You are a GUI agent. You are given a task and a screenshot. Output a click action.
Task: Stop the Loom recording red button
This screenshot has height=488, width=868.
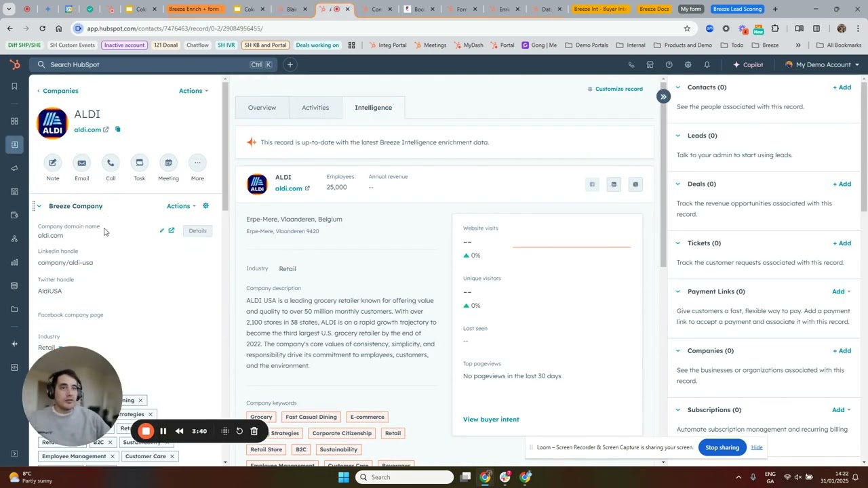point(145,431)
